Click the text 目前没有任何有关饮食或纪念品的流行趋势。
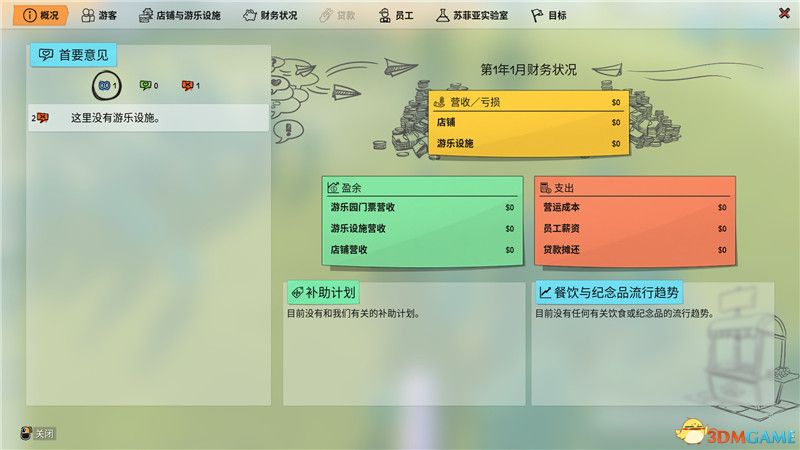 pos(626,313)
